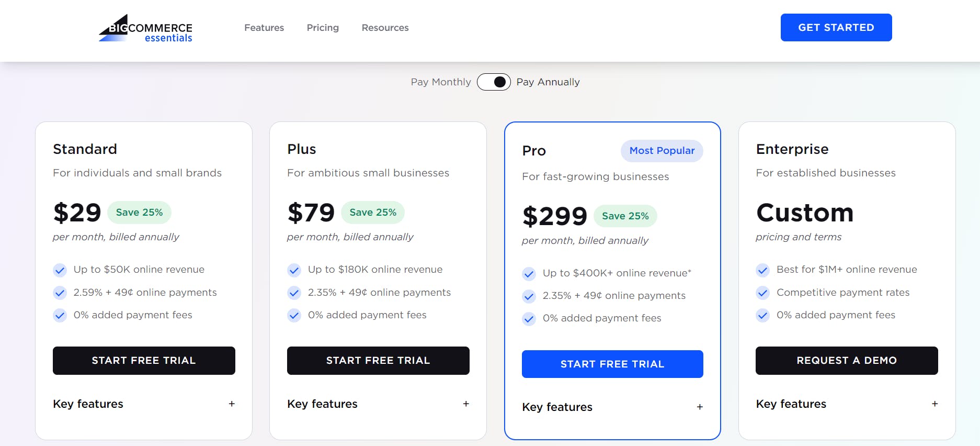Select Pricing in the navigation bar

click(323, 27)
